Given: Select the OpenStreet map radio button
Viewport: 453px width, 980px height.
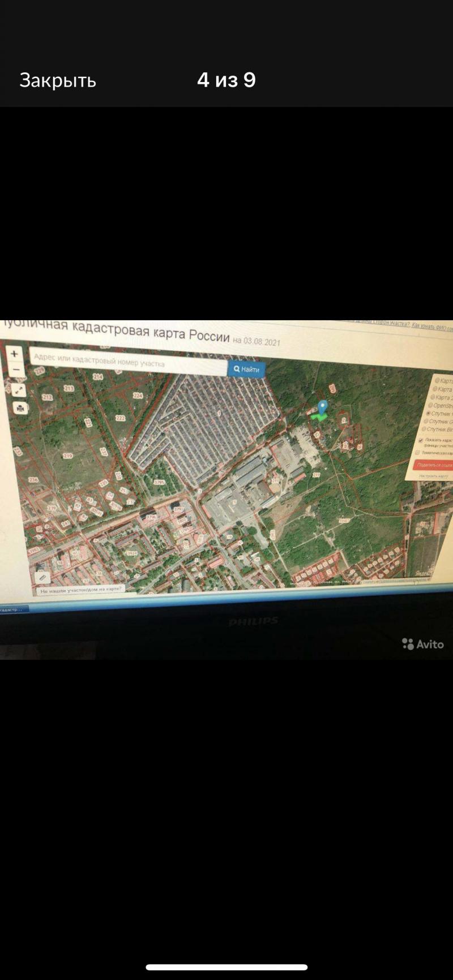Looking at the screenshot, I should tap(430, 405).
